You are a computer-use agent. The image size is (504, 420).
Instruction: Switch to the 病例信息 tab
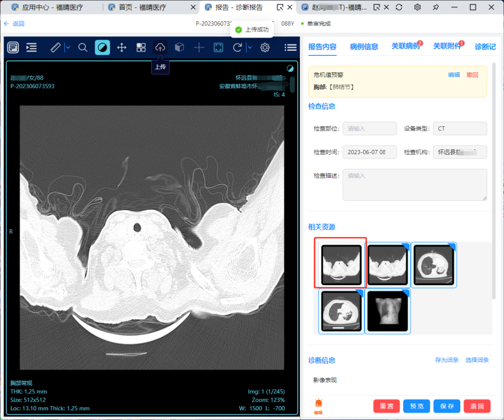(364, 47)
